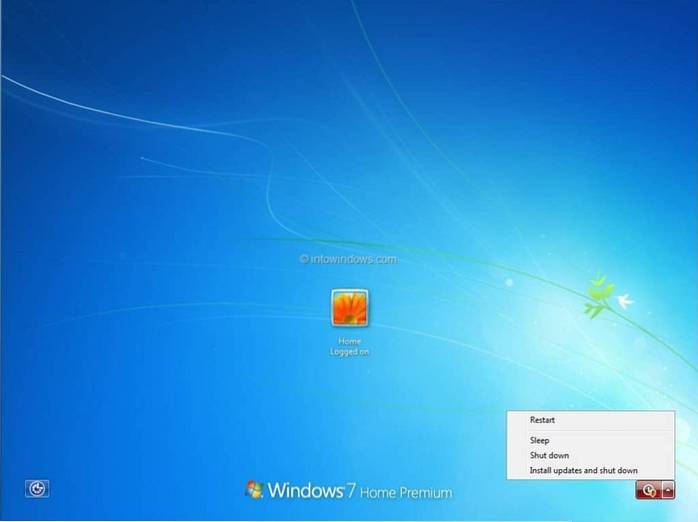Click the Home username under the picture

point(349,341)
